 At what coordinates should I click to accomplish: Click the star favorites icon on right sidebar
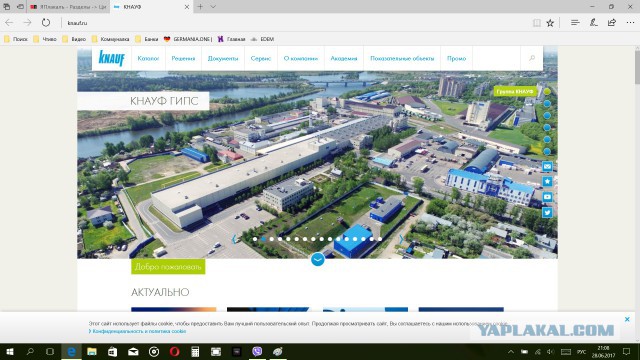547,182
